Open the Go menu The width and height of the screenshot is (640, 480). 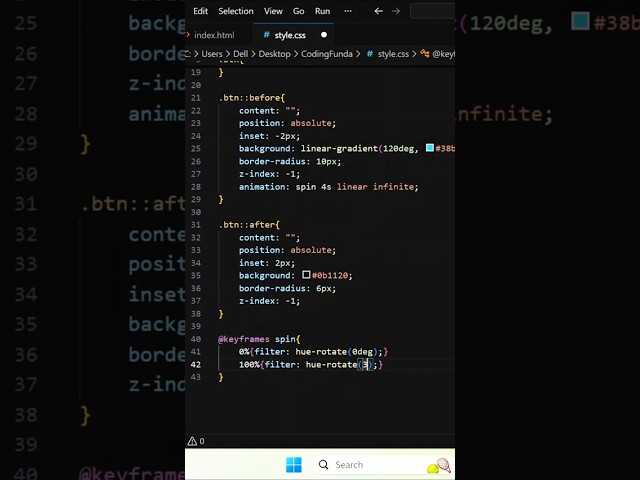(x=298, y=11)
